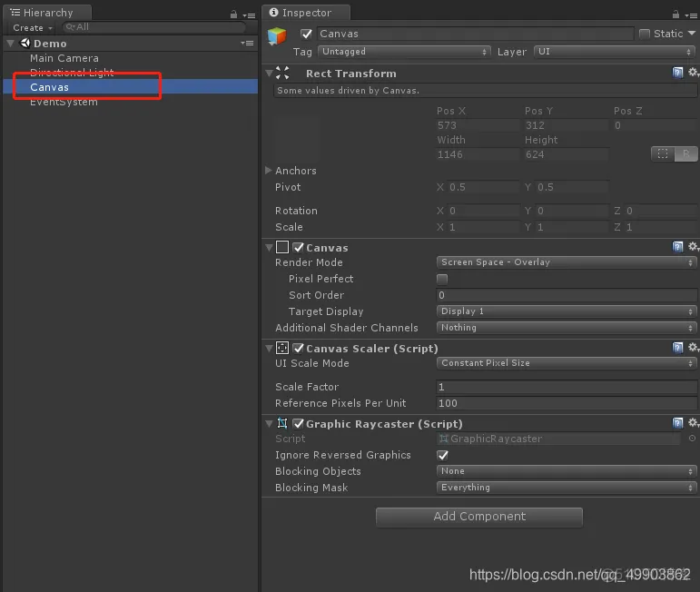Collapse the Rect Transform component
Screen dimensions: 700x592
point(270,73)
